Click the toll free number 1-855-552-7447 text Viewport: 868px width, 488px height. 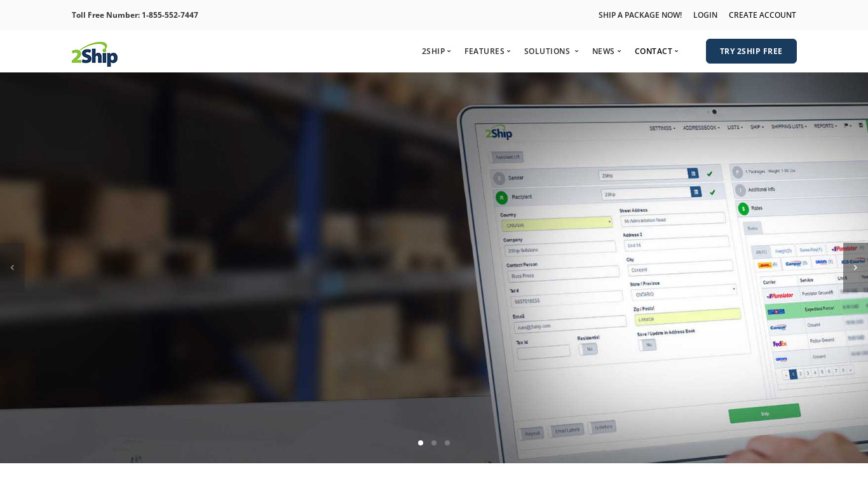pos(170,15)
